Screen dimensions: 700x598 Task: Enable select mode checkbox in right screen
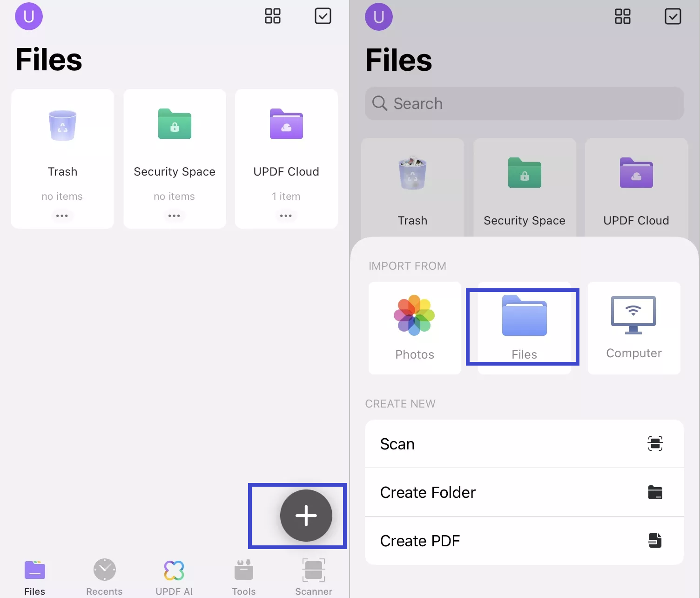coord(673,16)
